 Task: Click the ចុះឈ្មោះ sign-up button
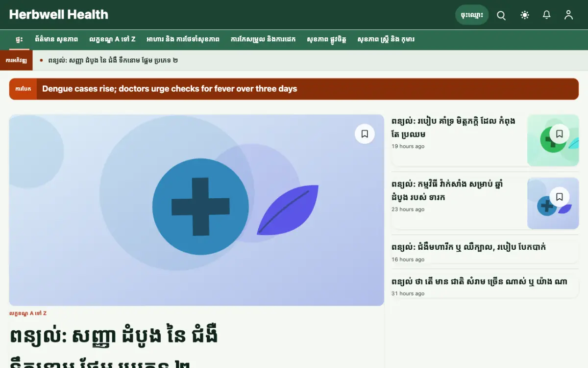coord(472,15)
